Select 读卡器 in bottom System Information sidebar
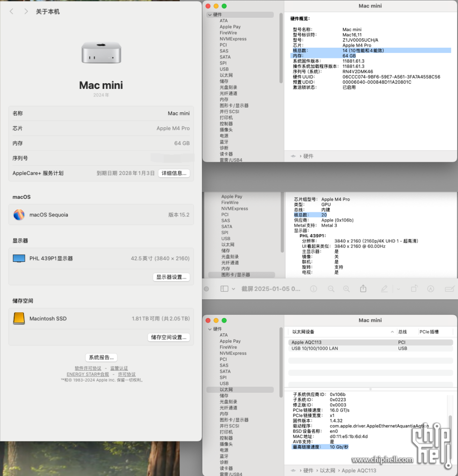458x476 pixels. [226, 469]
